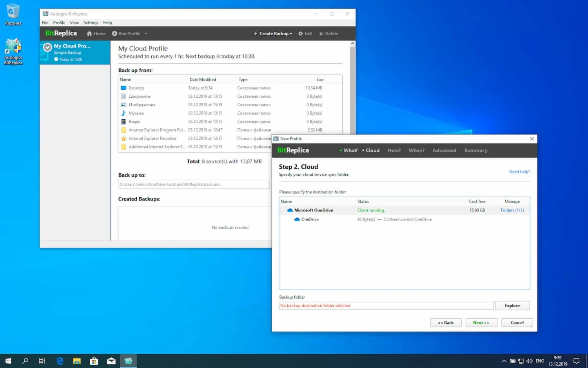The image size is (588, 368).
Task: Click the Backup folder path field
Action: tap(386, 306)
